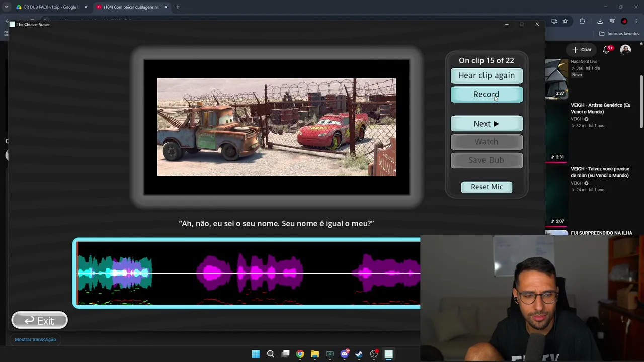The image size is (644, 362).
Task: Start recording with the Record button
Action: click(487, 95)
